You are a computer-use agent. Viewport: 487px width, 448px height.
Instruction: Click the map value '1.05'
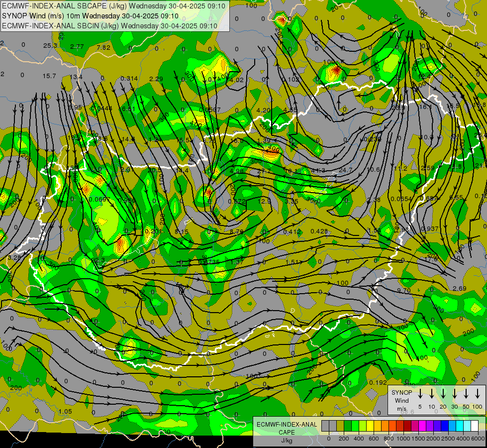tap(65, 411)
